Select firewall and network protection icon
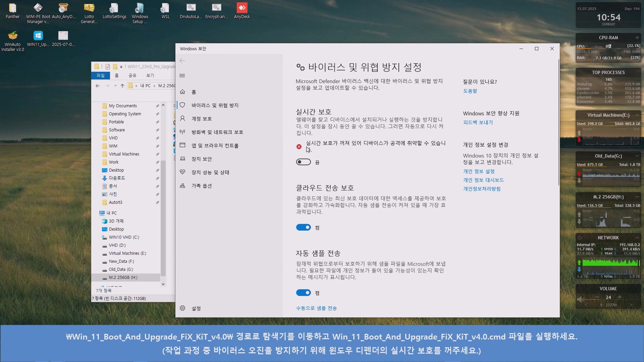 [182, 132]
